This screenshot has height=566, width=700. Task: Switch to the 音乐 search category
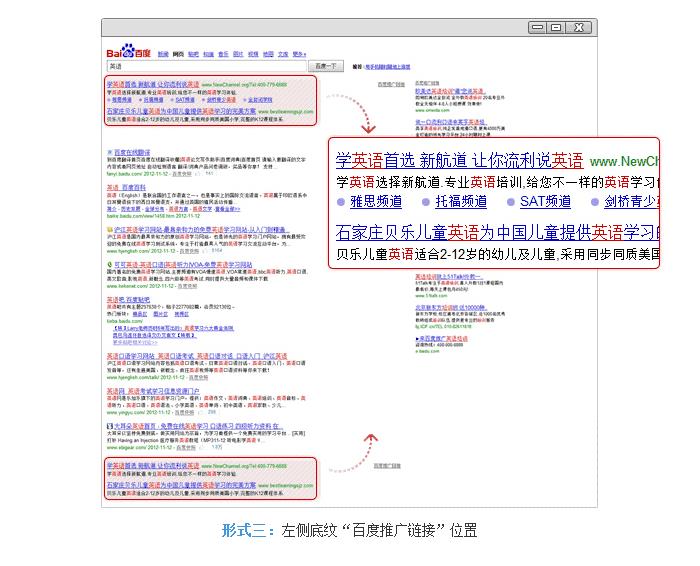pos(223,54)
